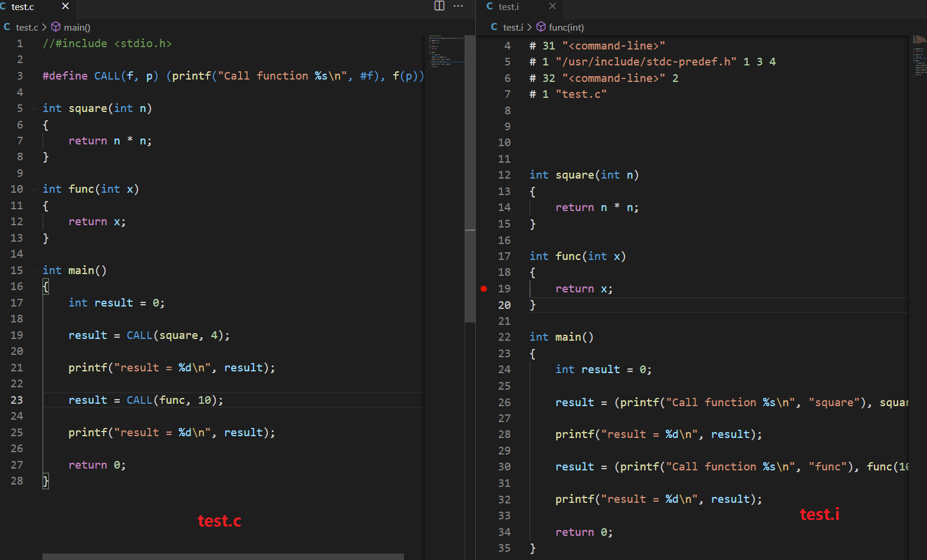Click 'result = CALL(func, 10);' in test.c

[x=146, y=400]
